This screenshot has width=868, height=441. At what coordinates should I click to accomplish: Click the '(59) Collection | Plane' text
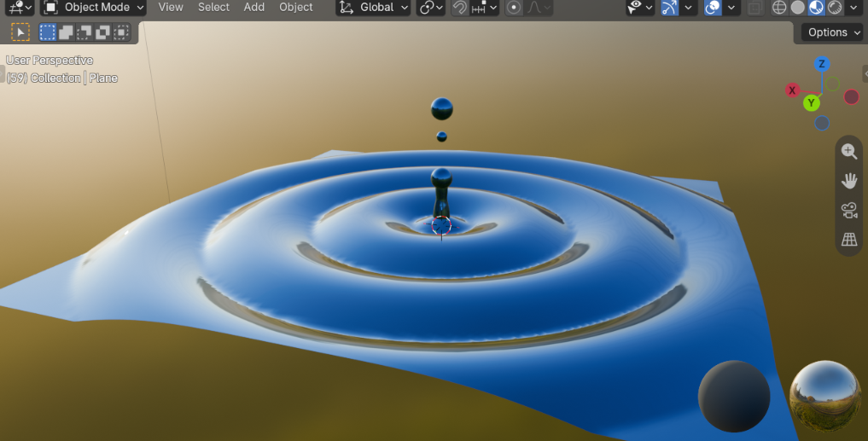62,78
